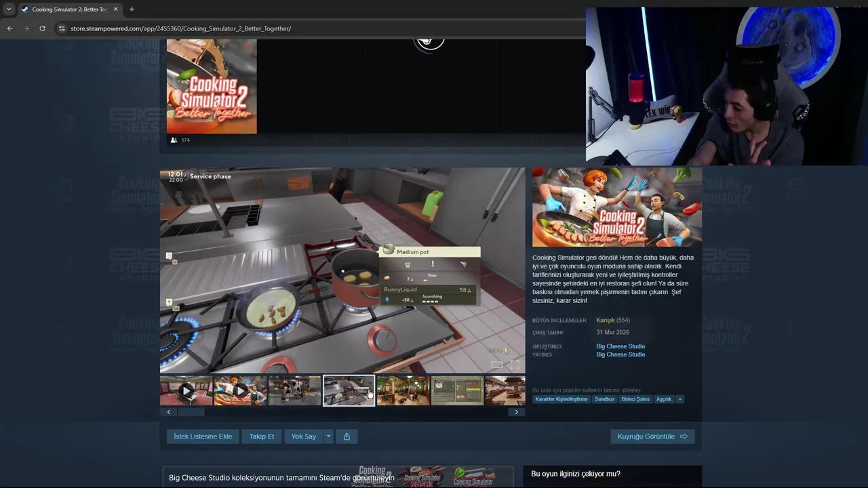Select the Aşçılık tag

pos(664,399)
